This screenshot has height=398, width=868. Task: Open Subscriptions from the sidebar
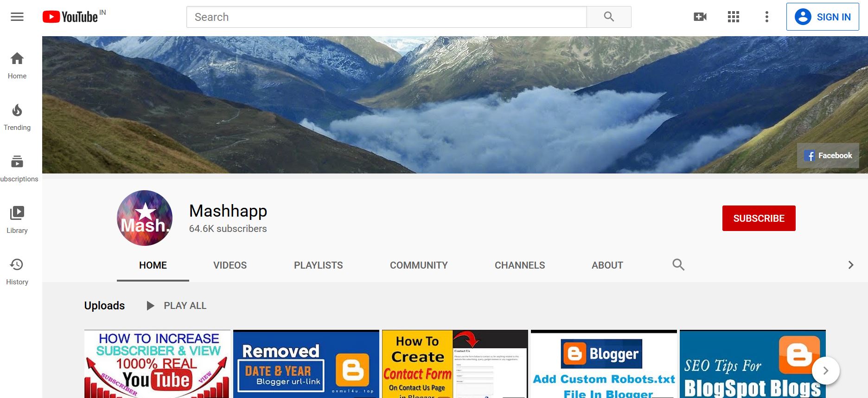[17, 169]
